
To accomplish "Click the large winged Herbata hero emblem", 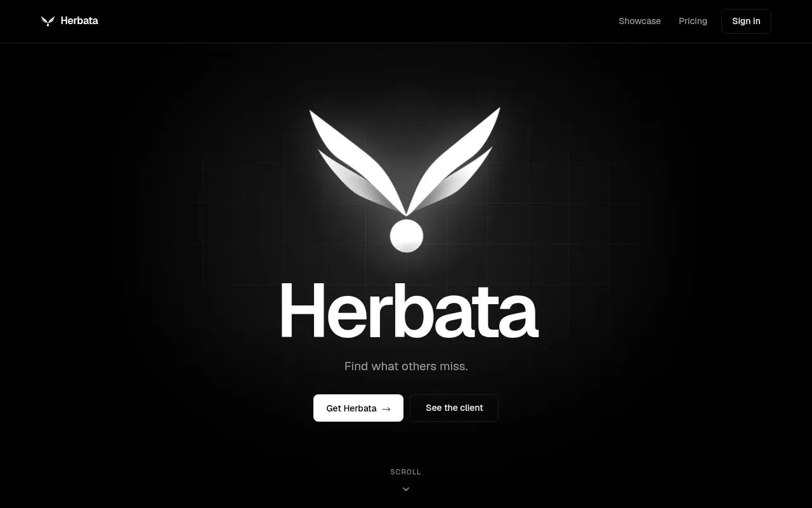I will pyautogui.click(x=405, y=180).
